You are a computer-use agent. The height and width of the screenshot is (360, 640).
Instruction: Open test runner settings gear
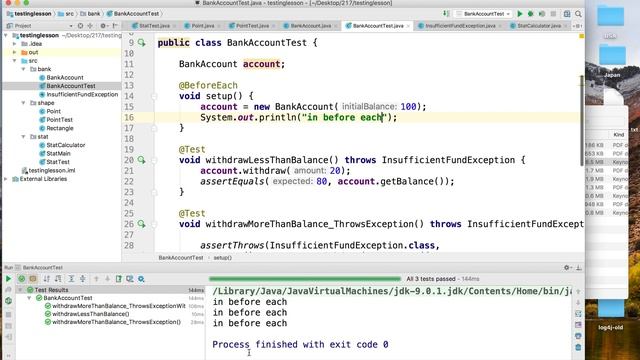(141, 279)
